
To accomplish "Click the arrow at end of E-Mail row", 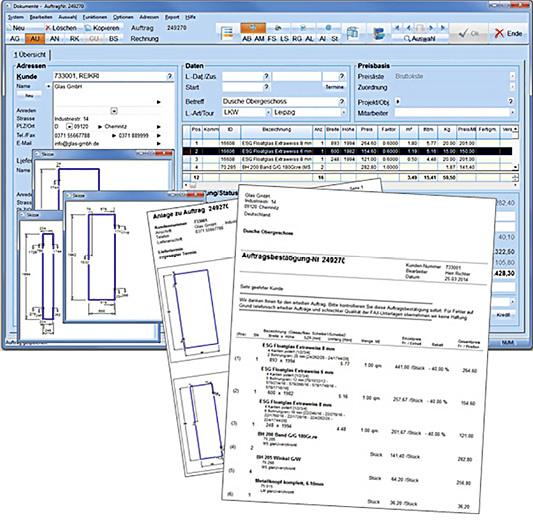I will point(158,143).
